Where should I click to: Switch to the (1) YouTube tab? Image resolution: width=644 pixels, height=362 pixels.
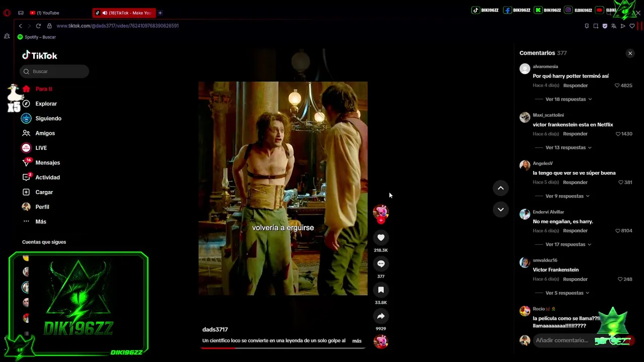(45, 13)
